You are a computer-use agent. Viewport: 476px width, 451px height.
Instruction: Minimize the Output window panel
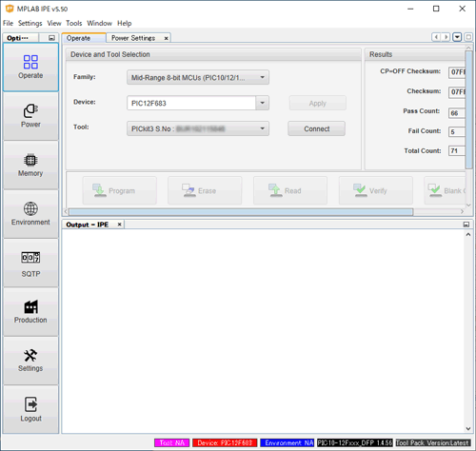[466, 225]
